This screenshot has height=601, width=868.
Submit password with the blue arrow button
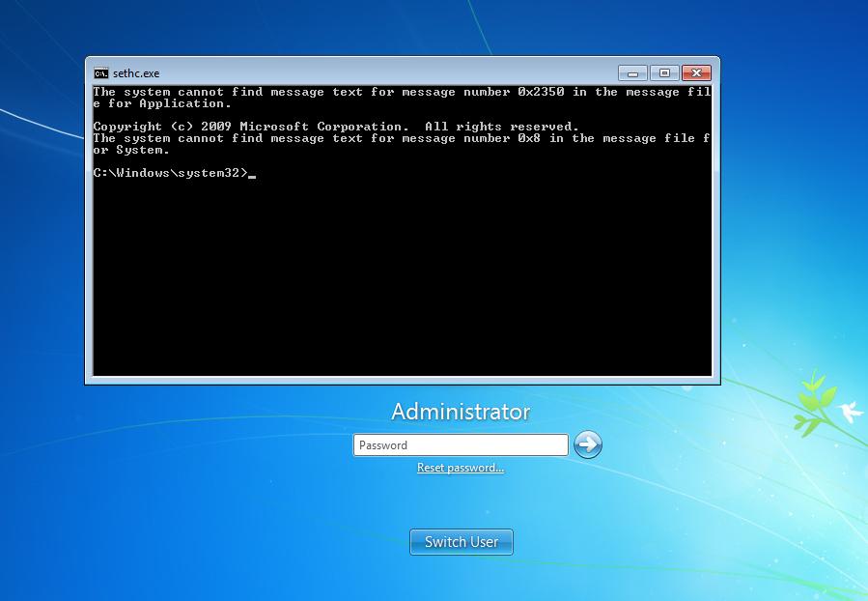pyautogui.click(x=587, y=444)
